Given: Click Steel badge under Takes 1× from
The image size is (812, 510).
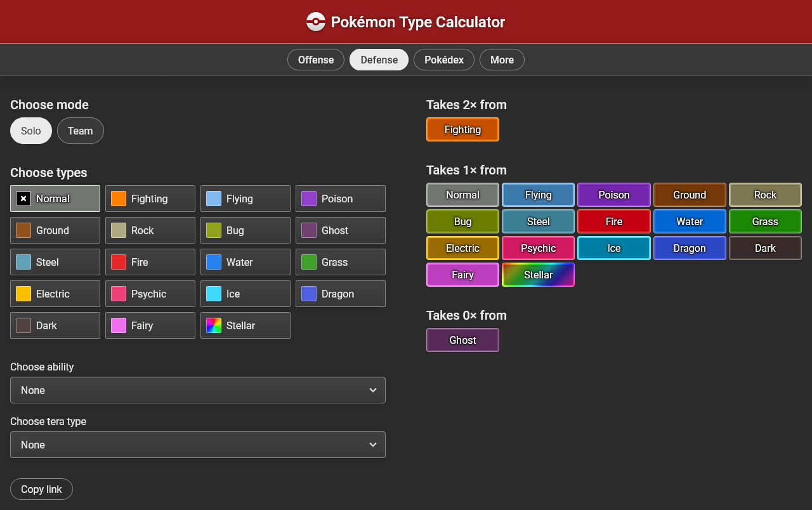Looking at the screenshot, I should tap(538, 221).
